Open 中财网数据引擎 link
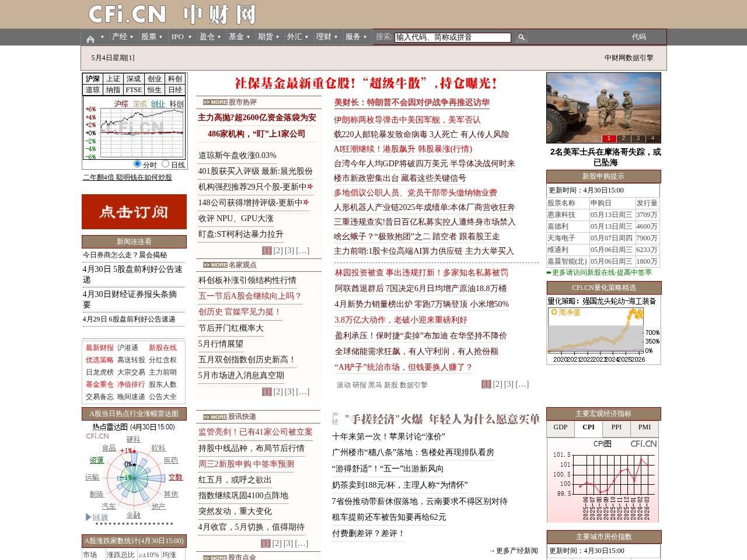 (x=629, y=58)
